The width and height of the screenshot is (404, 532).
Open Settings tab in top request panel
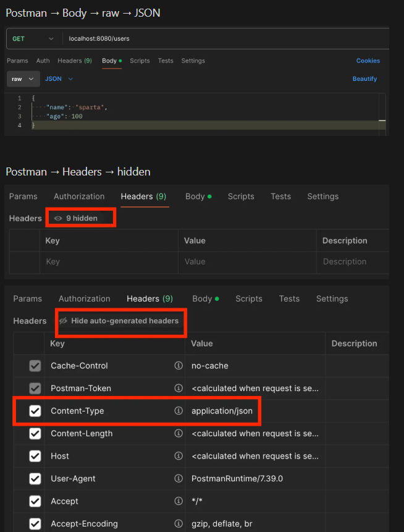point(193,61)
